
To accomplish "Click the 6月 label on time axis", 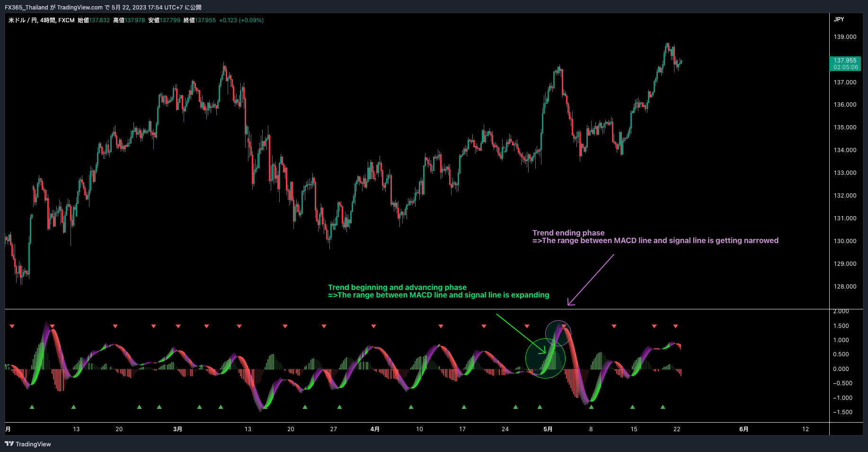I will (x=744, y=429).
